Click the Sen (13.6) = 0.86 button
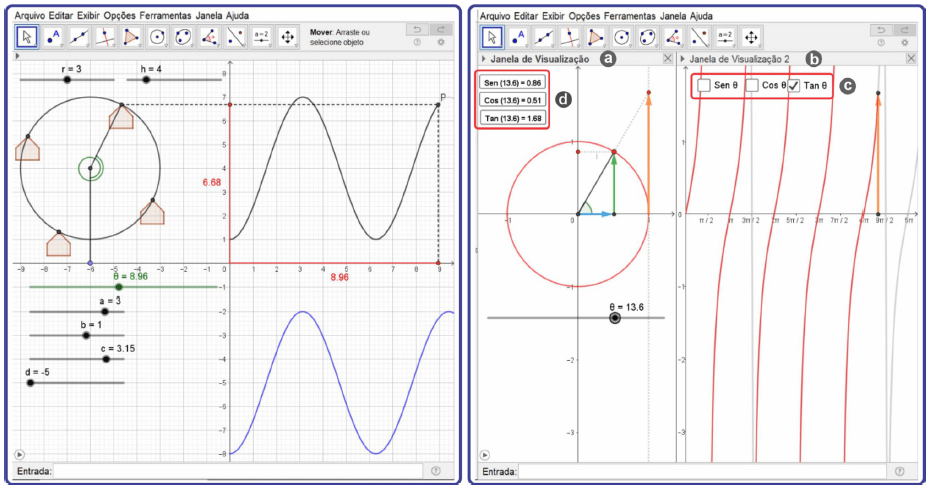 [514, 82]
